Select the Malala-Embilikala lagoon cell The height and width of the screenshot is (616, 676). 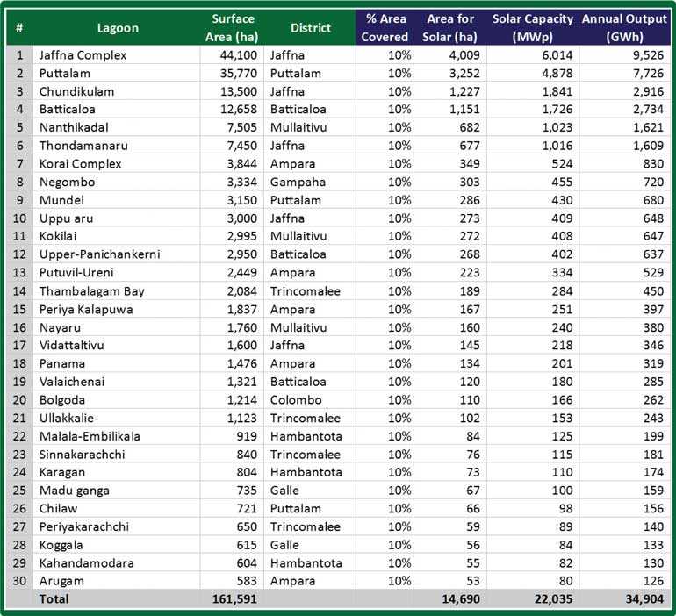tap(117, 436)
